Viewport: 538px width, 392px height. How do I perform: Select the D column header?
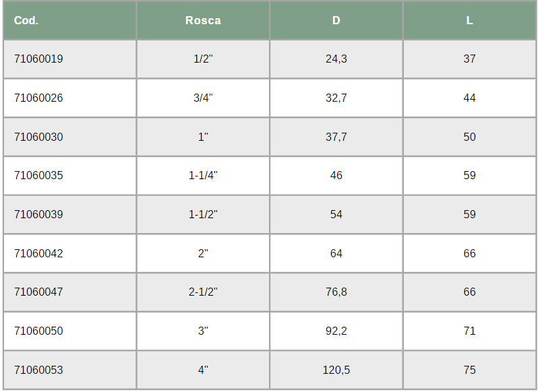[336, 21]
